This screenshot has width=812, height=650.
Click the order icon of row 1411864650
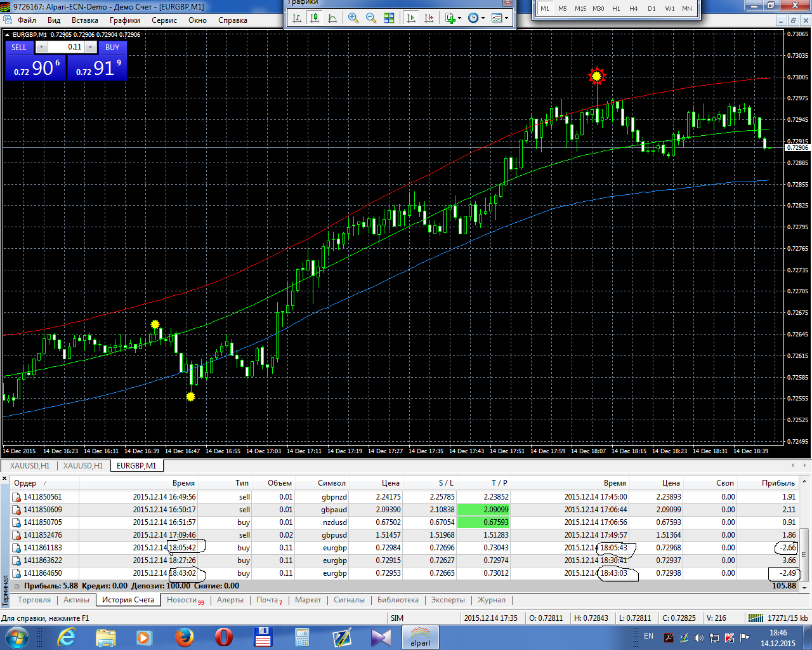[16, 573]
